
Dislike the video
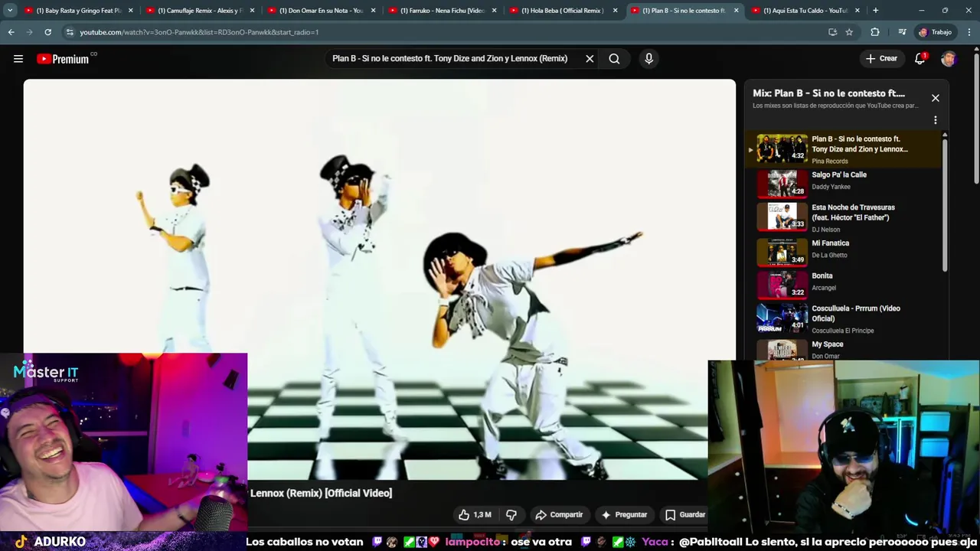tap(511, 515)
